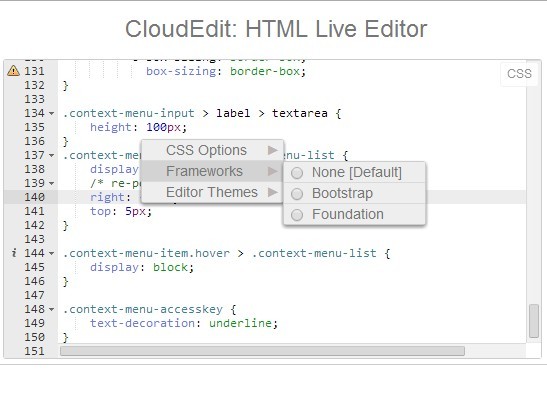Click the CSS Options submenu arrow
This screenshot has height=410, width=547.
pos(273,150)
